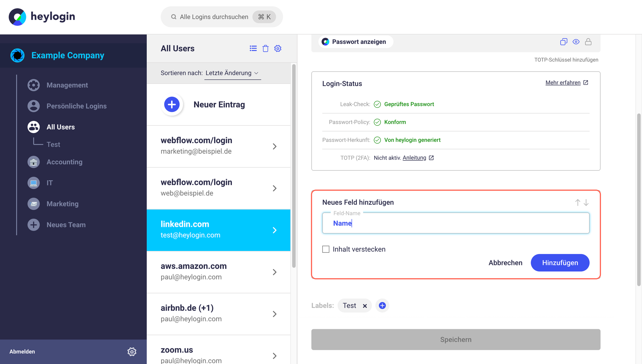642x364 pixels.
Task: Copy password icon in password row
Action: tap(564, 42)
